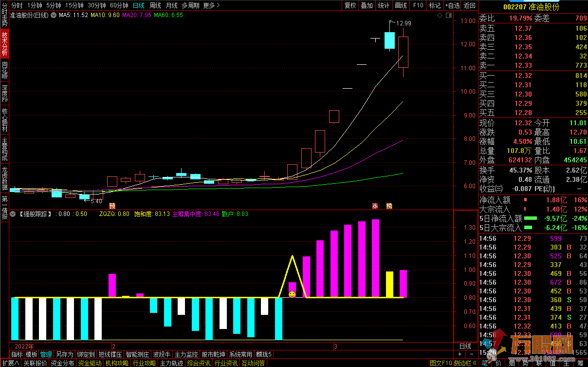Click the 标记 mark button
The image size is (588, 367).
click(x=435, y=5)
